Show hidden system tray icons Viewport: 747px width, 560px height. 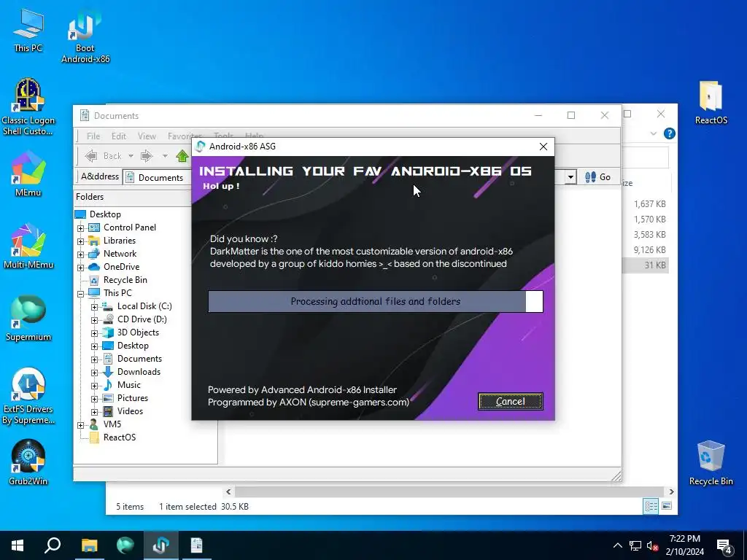[x=617, y=545]
